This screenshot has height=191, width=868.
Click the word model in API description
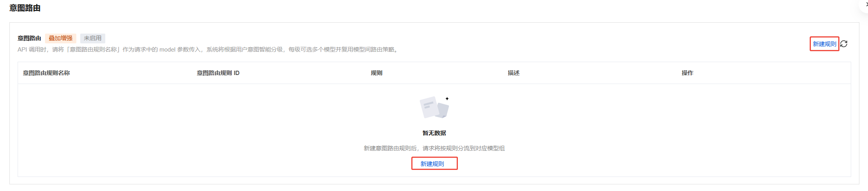tap(167, 50)
